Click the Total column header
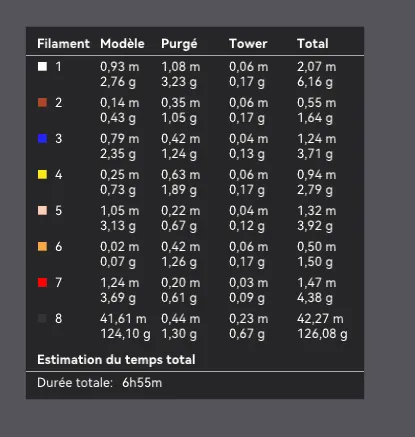 point(313,44)
